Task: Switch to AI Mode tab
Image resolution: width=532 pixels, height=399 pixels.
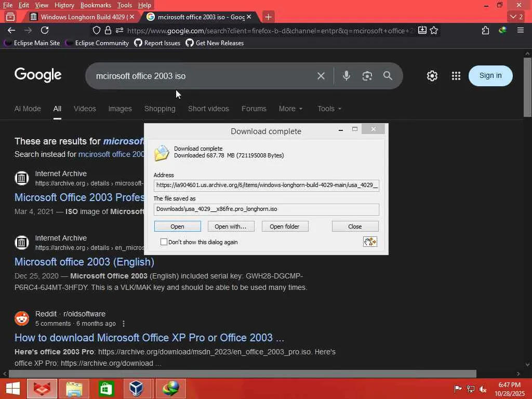Action: tap(28, 109)
